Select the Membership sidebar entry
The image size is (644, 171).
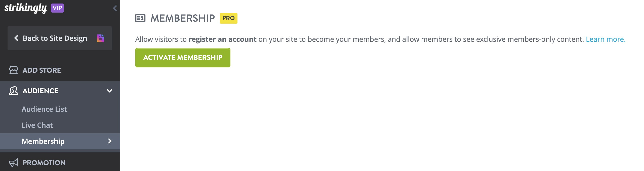point(43,141)
